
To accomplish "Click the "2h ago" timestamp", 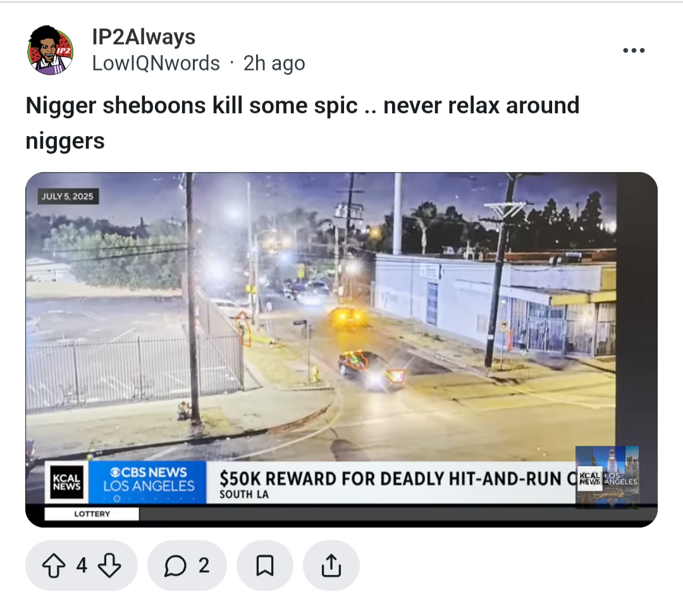I will pos(274,63).
